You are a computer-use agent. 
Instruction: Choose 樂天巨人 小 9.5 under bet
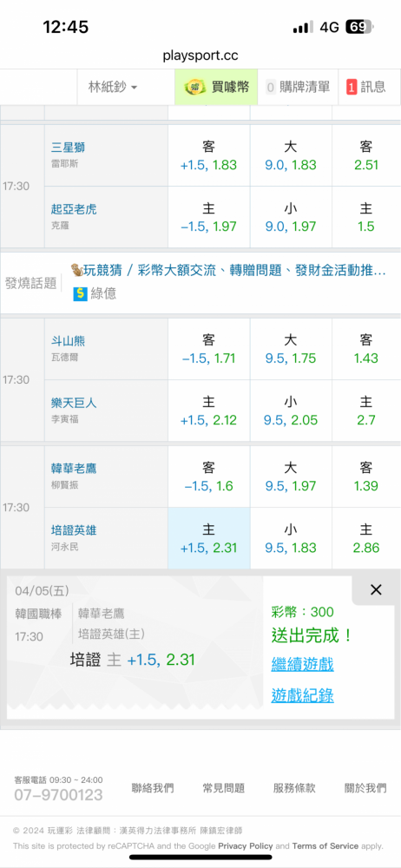291,411
